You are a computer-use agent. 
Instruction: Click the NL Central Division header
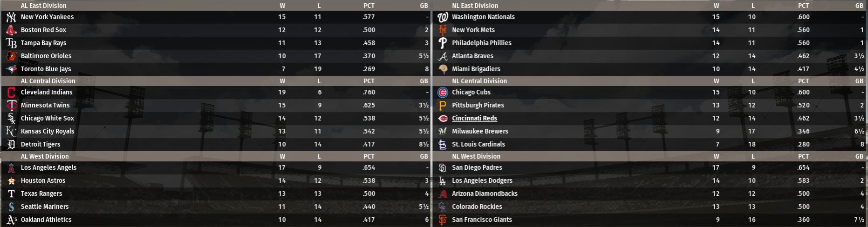click(479, 81)
